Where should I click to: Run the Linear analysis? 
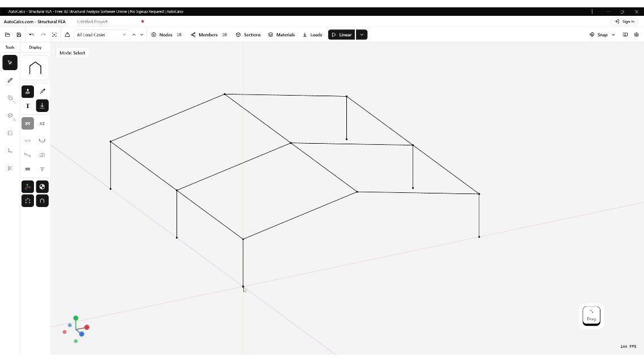341,35
